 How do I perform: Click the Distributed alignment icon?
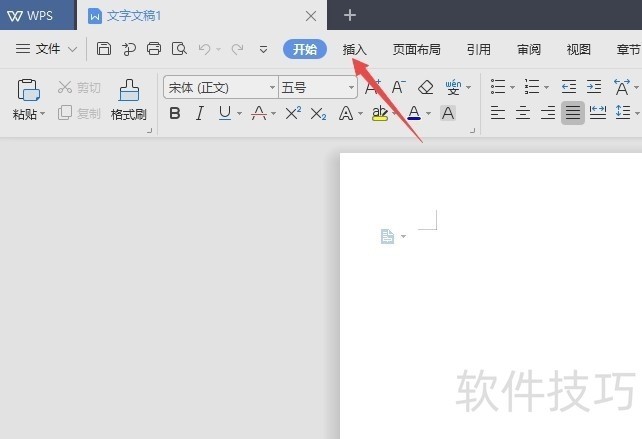[x=598, y=112]
